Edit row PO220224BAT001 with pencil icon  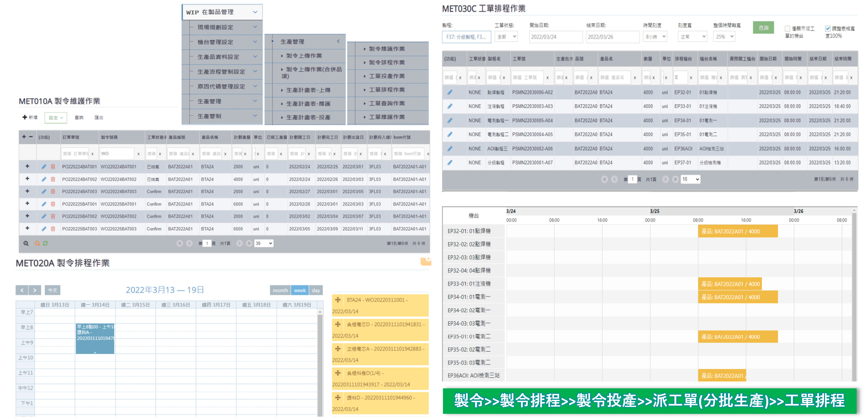(44, 167)
